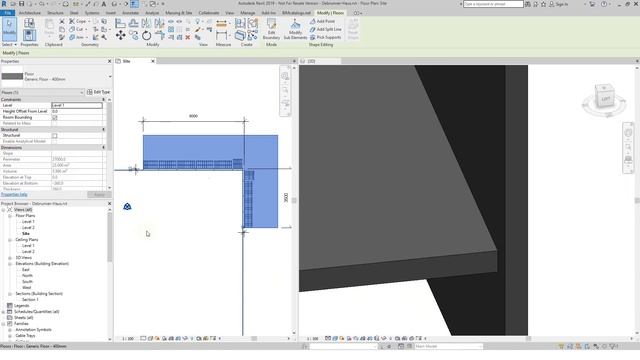The image size is (640, 360).
Task: Click the Align tool icon
Action: [x=120, y=23]
